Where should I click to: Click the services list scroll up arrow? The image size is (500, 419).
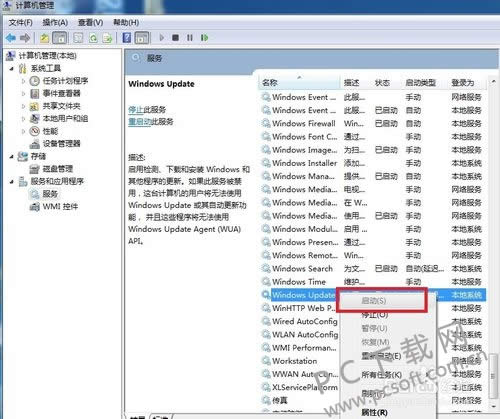point(494,82)
